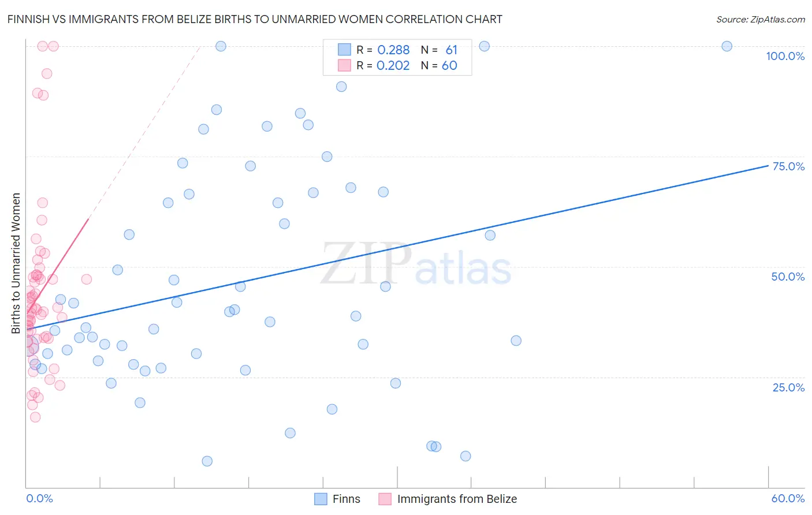This screenshot has height=515, width=812.
Task: Click the 100.0% y-axis label
Action: coord(785,56)
